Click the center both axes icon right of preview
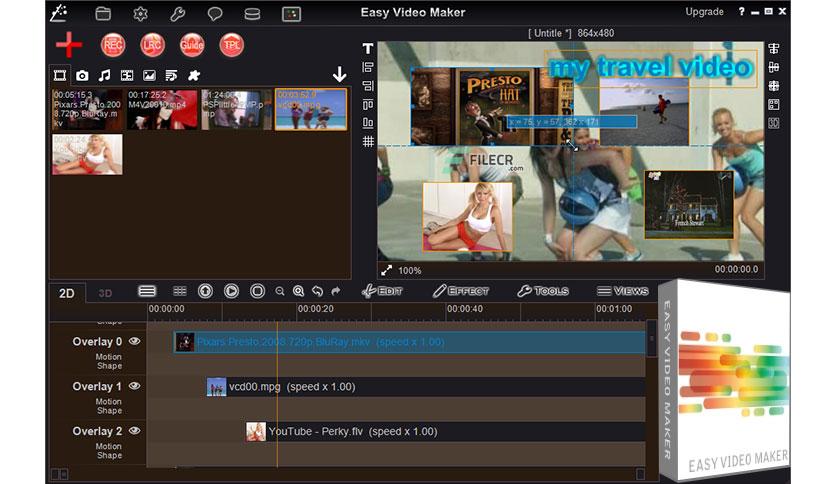 [774, 86]
